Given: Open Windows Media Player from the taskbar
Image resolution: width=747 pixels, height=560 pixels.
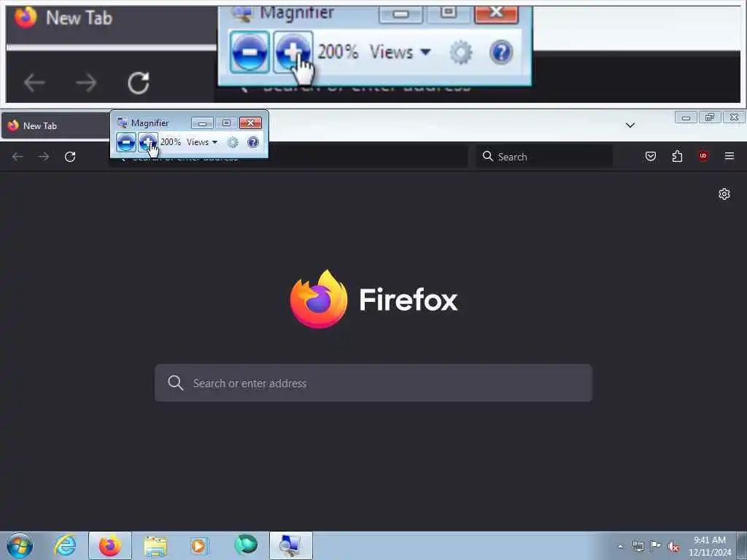Looking at the screenshot, I should [x=199, y=545].
